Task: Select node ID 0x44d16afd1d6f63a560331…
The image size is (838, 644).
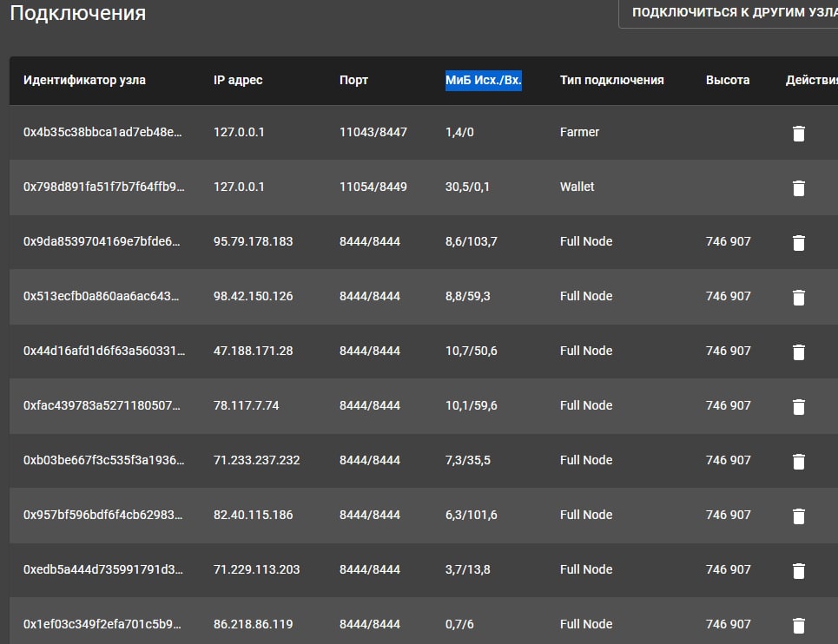Action: coord(104,351)
